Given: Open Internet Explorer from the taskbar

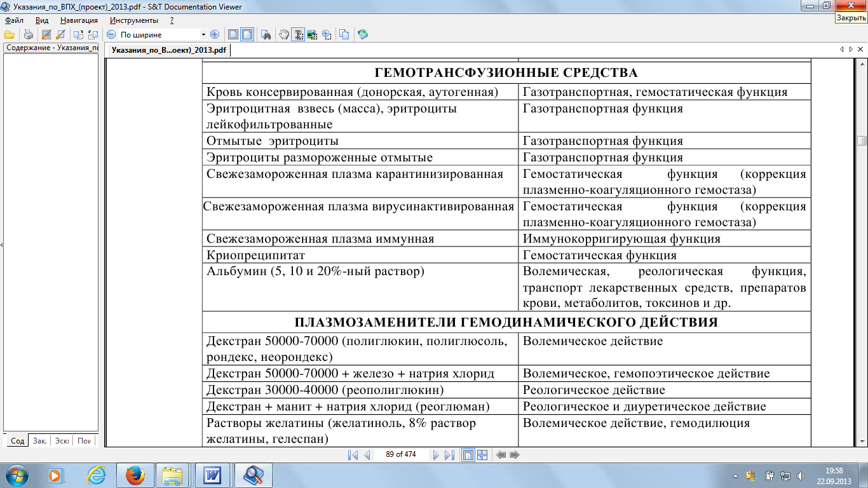Looking at the screenshot, I should pos(97,475).
